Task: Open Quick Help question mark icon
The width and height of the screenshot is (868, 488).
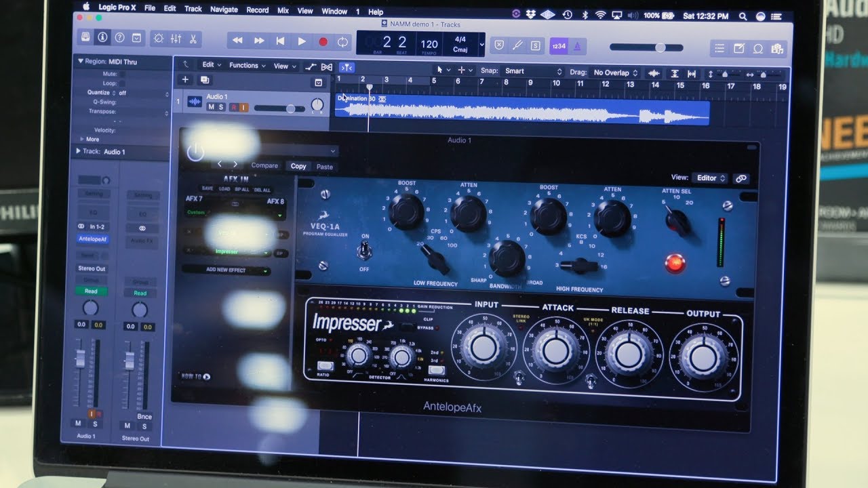Action: [x=119, y=38]
